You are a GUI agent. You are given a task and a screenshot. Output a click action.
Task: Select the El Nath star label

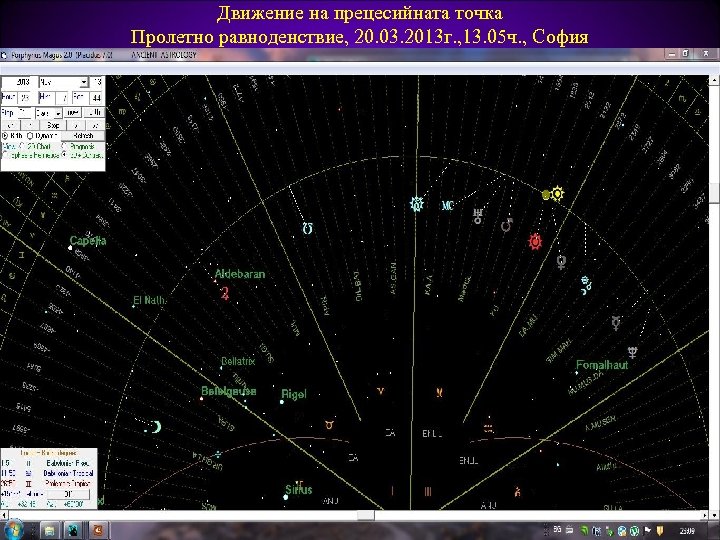click(149, 300)
